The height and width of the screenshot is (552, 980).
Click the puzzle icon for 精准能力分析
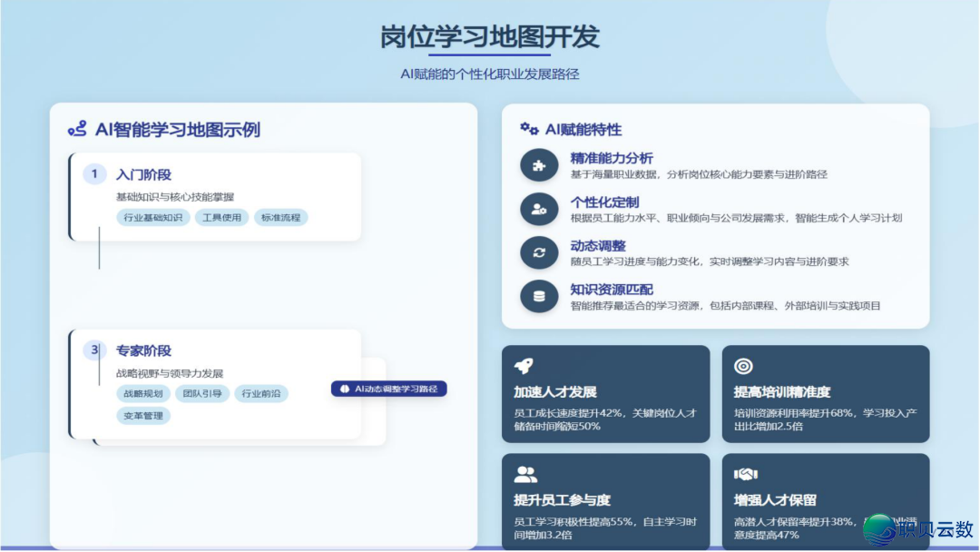tap(539, 165)
